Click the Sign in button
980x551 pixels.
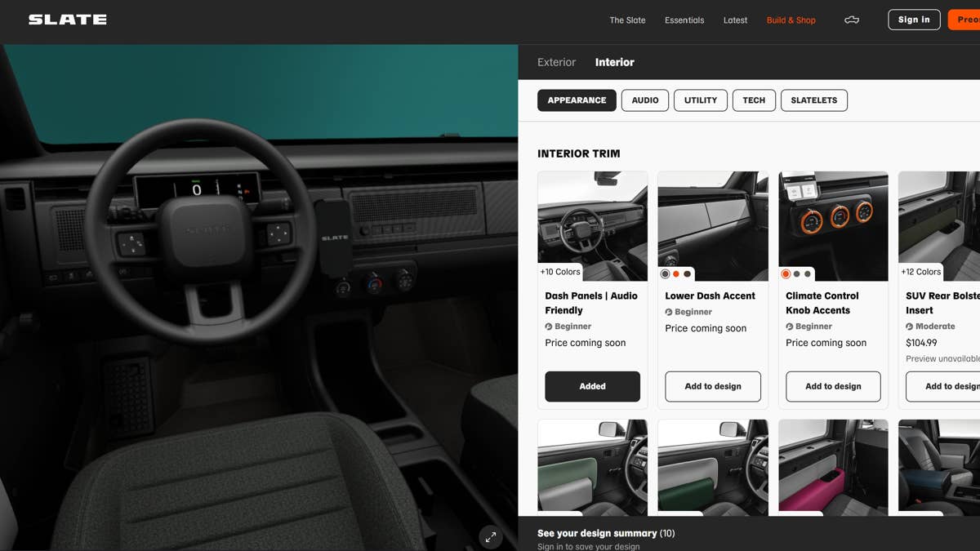(914, 20)
